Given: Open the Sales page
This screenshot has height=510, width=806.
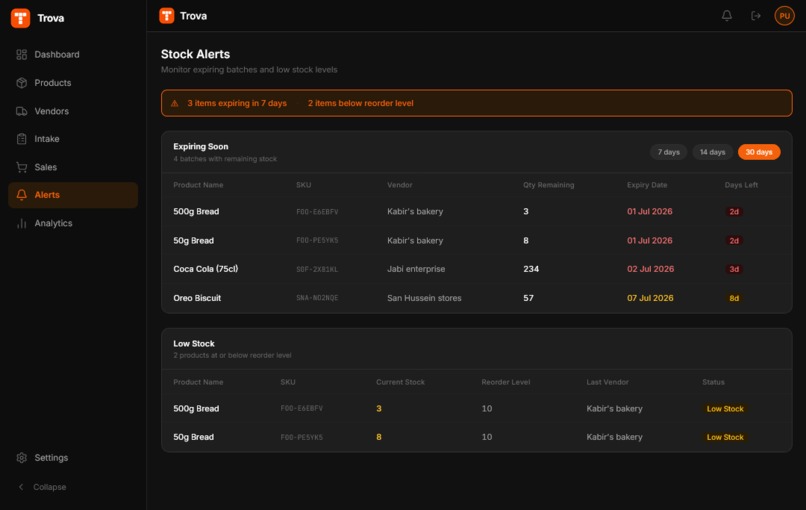Looking at the screenshot, I should point(73,167).
